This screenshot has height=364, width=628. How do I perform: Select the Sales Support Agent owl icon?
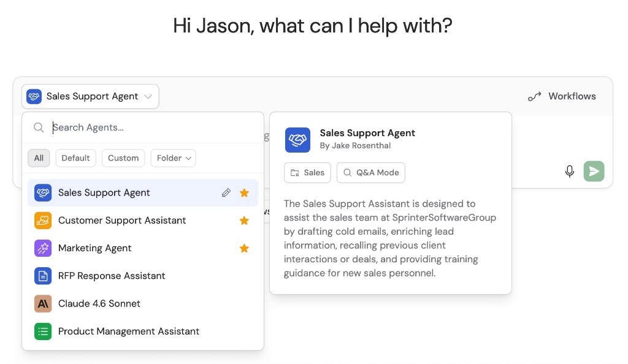pos(42,192)
